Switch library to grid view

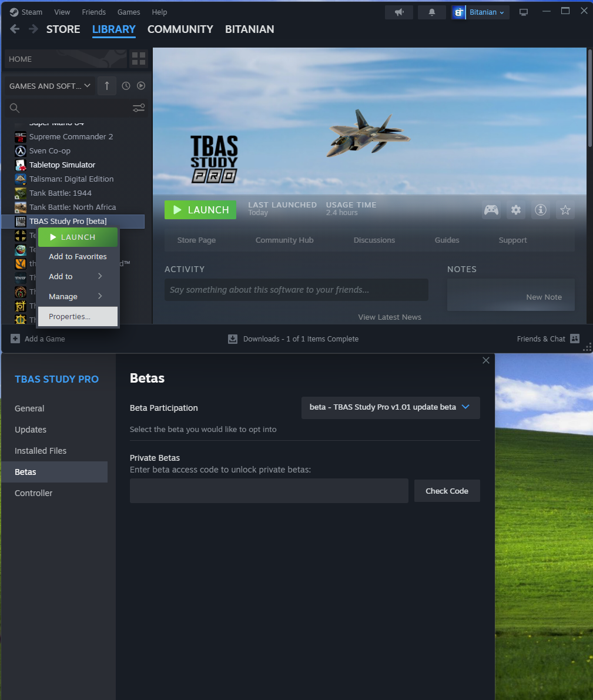click(139, 59)
